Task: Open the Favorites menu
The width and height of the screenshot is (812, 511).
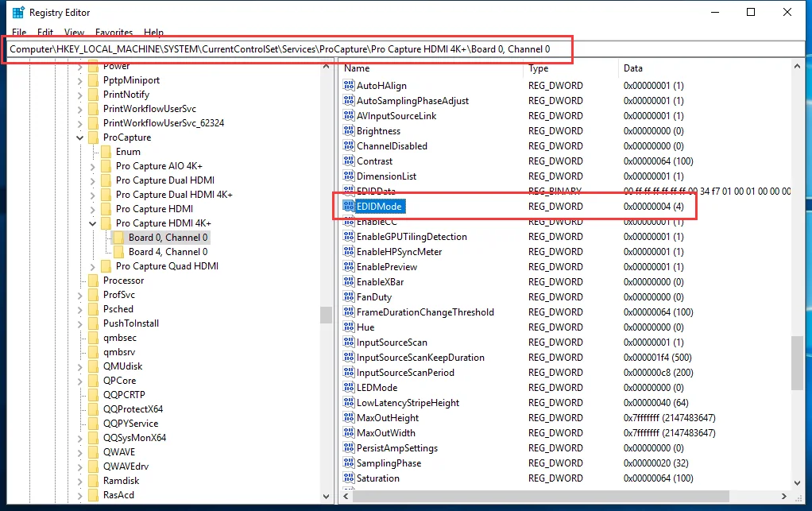Action: [x=114, y=32]
